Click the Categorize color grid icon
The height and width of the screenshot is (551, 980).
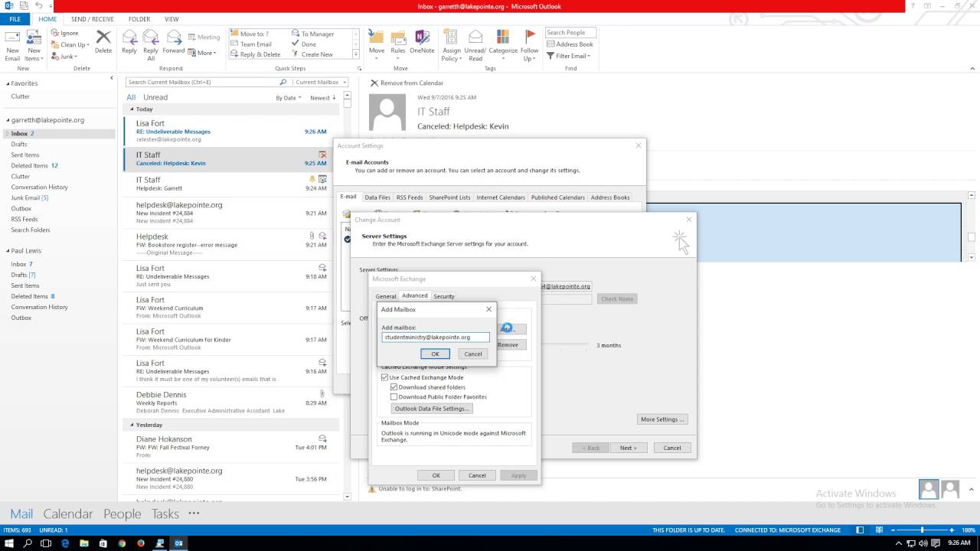503,37
